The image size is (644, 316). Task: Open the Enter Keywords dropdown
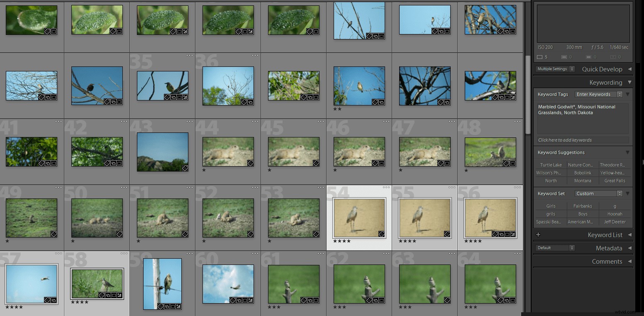pos(598,94)
